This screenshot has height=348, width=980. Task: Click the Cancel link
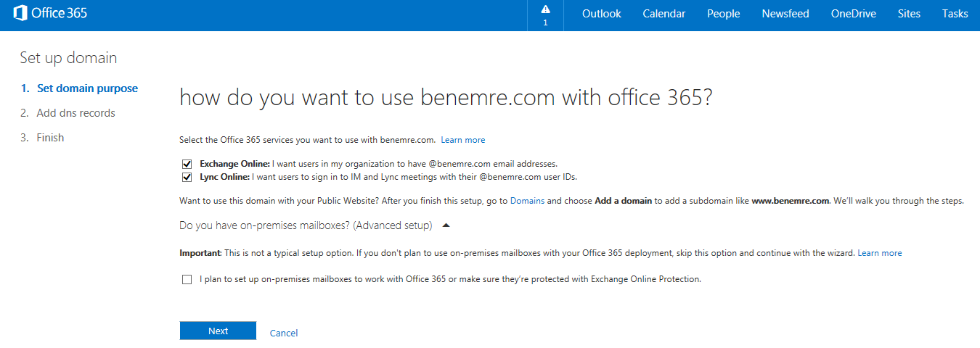pyautogui.click(x=284, y=333)
